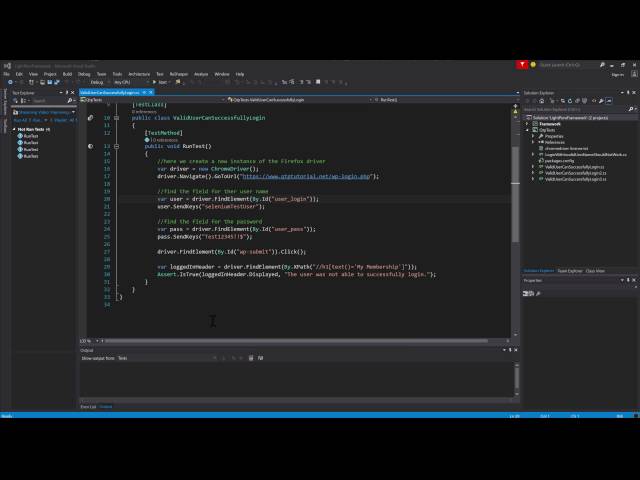Open the class navigation dropdown in editor
The image size is (640, 480).
(x=299, y=100)
